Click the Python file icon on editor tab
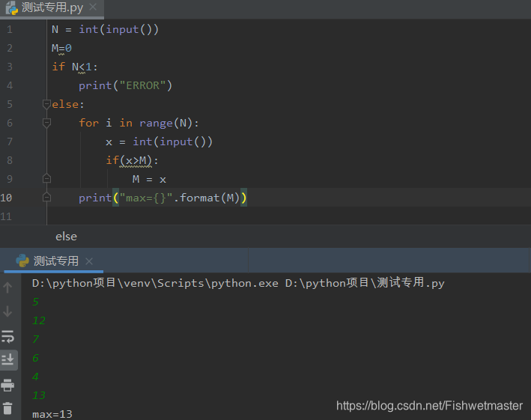 (x=12, y=7)
